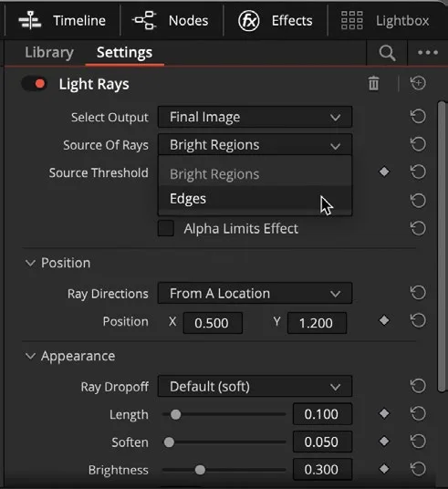The height and width of the screenshot is (489, 448).
Task: Click the Brightness slider handle
Action: tap(200, 470)
